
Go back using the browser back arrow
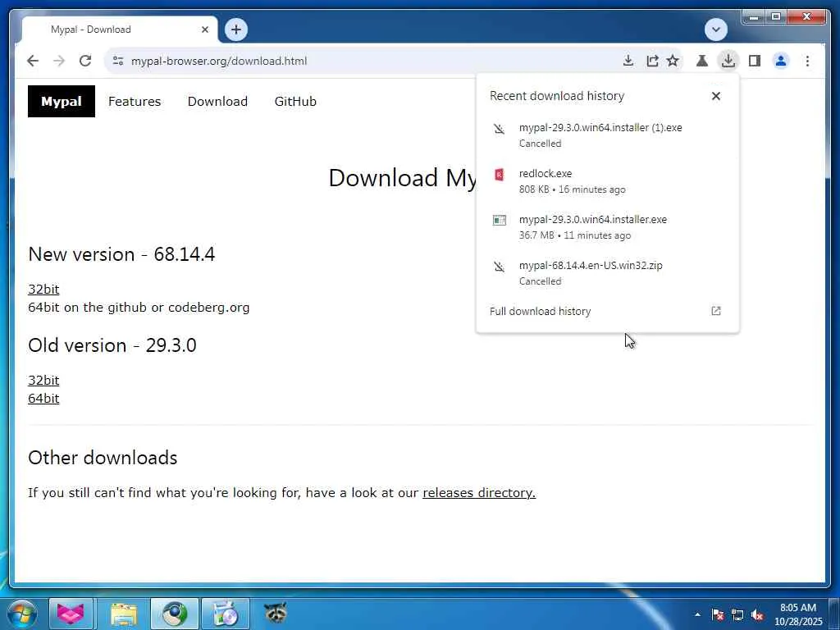tap(33, 61)
